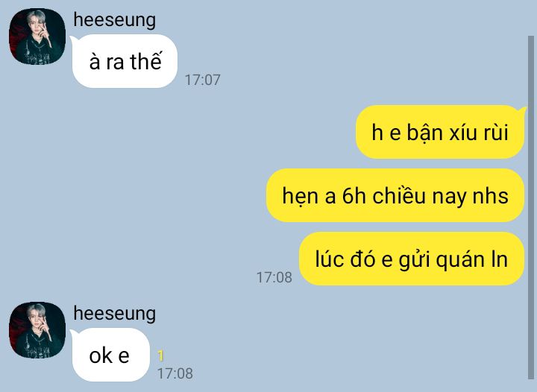Click the tail of the first yellow bubble
Screen dimensions: 537x392
523,111
